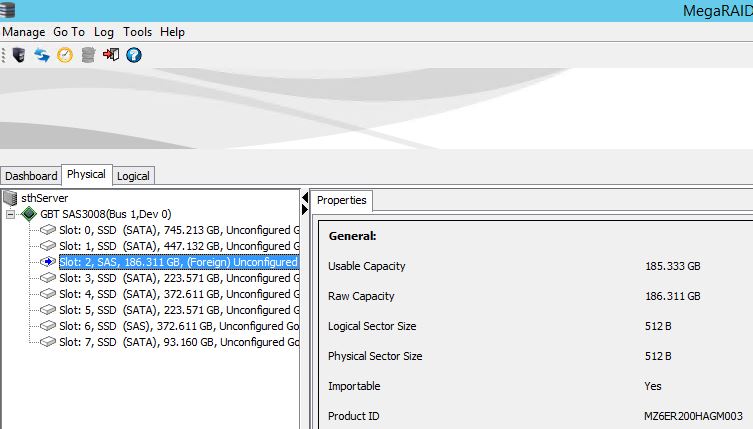
Task: Open the blue question mark help icon
Action: pos(134,55)
